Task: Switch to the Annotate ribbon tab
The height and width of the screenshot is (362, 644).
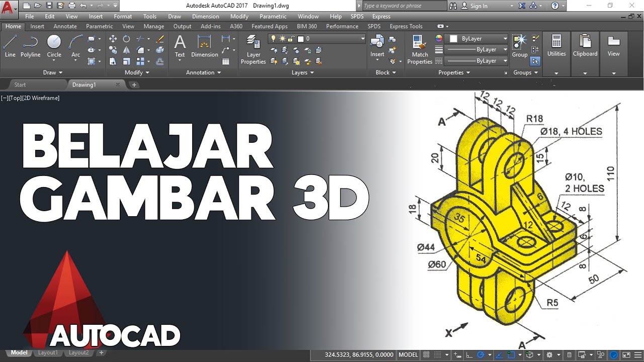Action: 65,26
